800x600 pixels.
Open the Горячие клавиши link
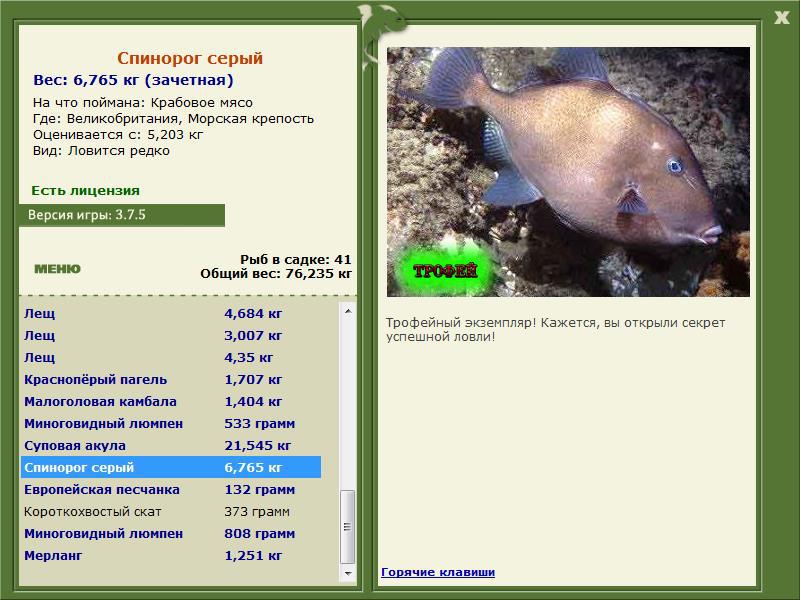coord(438,572)
